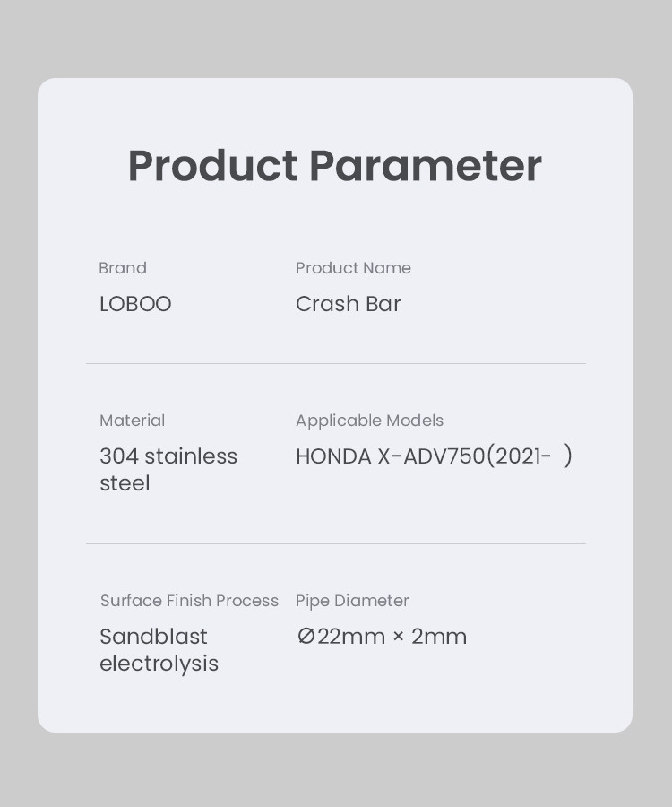
Task: Select the HONDA X-ADV750 model text
Action: [390, 456]
